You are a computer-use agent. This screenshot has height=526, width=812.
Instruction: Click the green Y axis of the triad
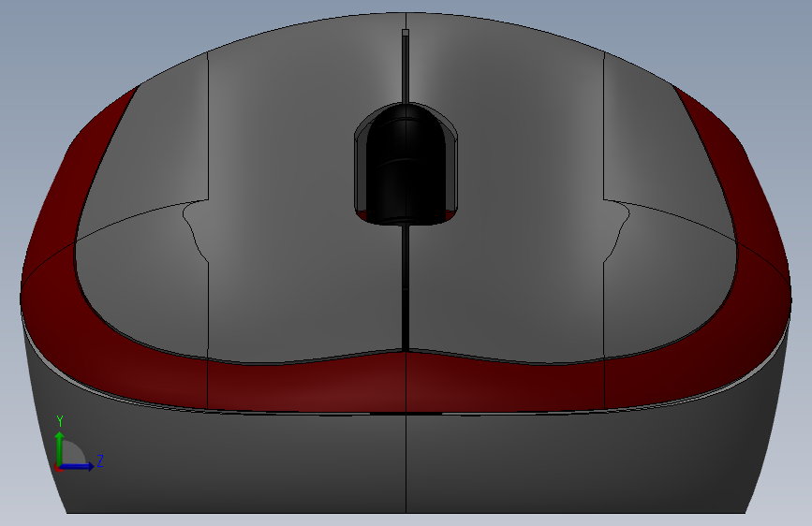(60, 447)
